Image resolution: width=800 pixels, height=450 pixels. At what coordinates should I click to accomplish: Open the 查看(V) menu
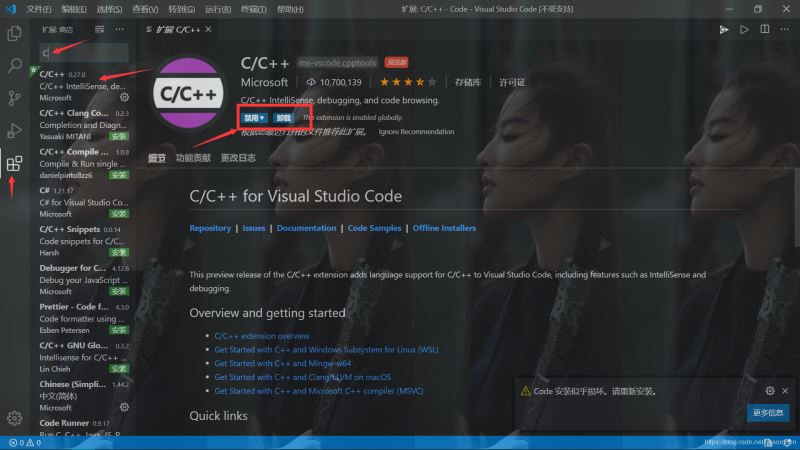click(145, 9)
